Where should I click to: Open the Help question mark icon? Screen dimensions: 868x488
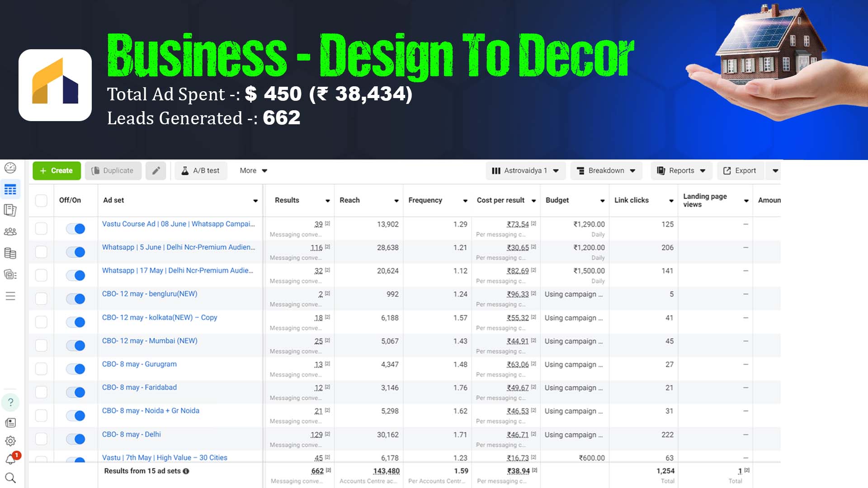10,402
